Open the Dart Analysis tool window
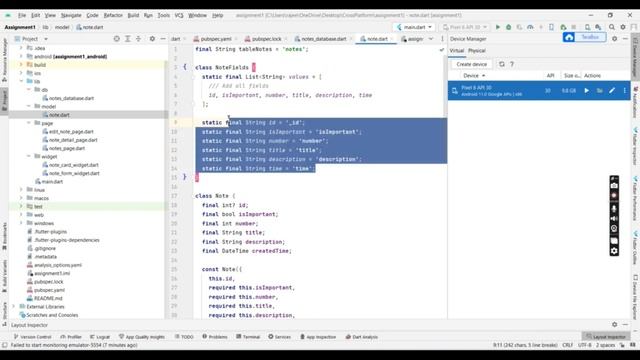Image resolution: width=640 pixels, height=360 pixels. pyautogui.click(x=362, y=337)
